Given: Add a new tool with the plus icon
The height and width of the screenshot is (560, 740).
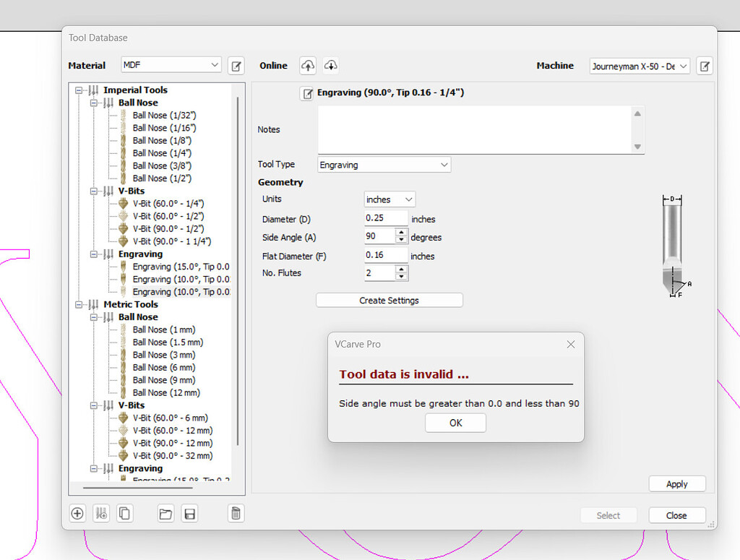Looking at the screenshot, I should [x=77, y=513].
